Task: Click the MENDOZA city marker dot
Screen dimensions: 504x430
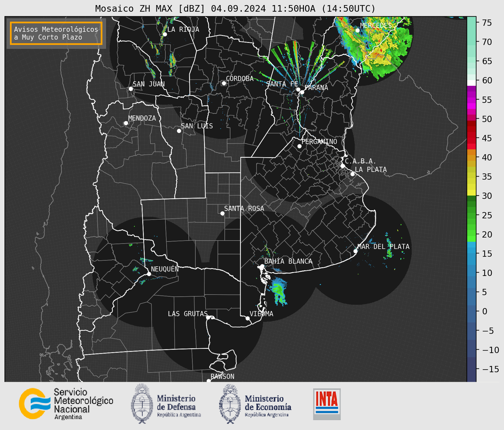Action: (126, 123)
